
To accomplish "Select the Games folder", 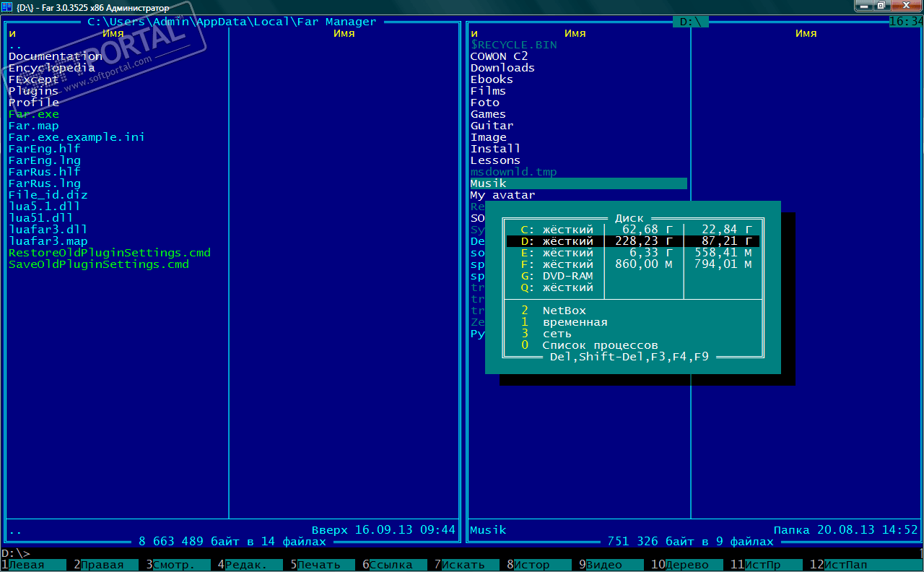I will point(489,114).
